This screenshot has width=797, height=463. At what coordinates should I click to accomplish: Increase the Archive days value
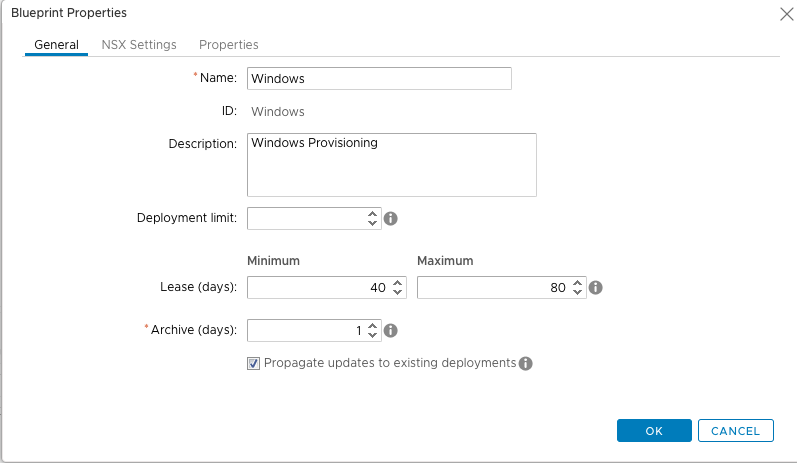(372, 326)
